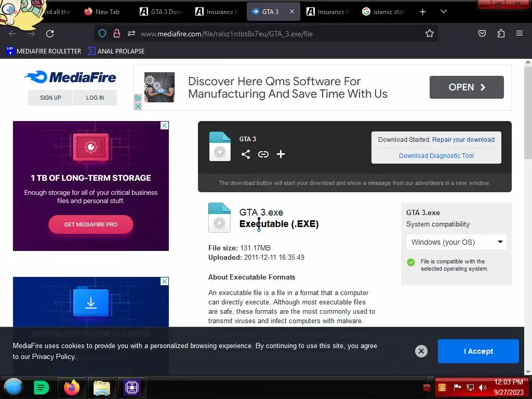Viewport: 532px width, 399px height.
Task: Open File Explorer from the taskbar
Action: [102, 387]
